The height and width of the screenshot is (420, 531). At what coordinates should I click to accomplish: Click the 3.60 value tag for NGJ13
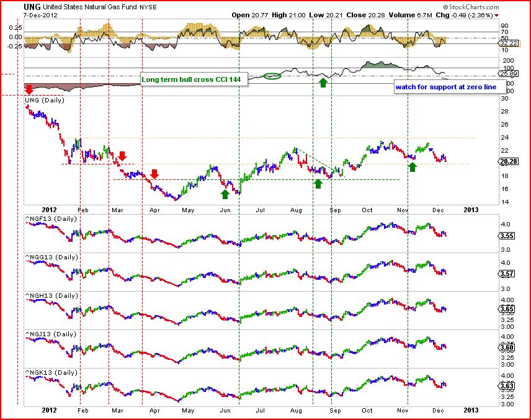(x=507, y=348)
